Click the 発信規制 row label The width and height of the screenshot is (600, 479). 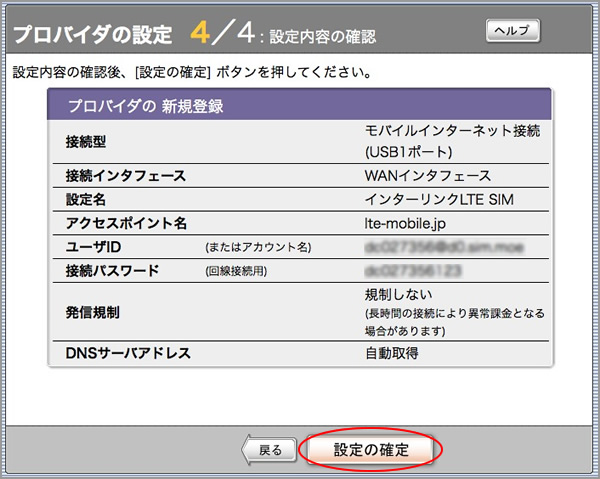point(91,312)
